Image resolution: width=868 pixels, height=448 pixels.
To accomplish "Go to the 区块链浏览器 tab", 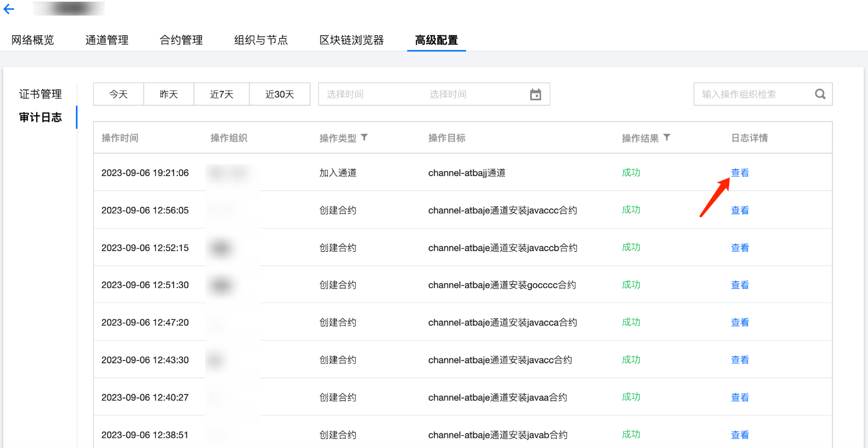I will (352, 40).
